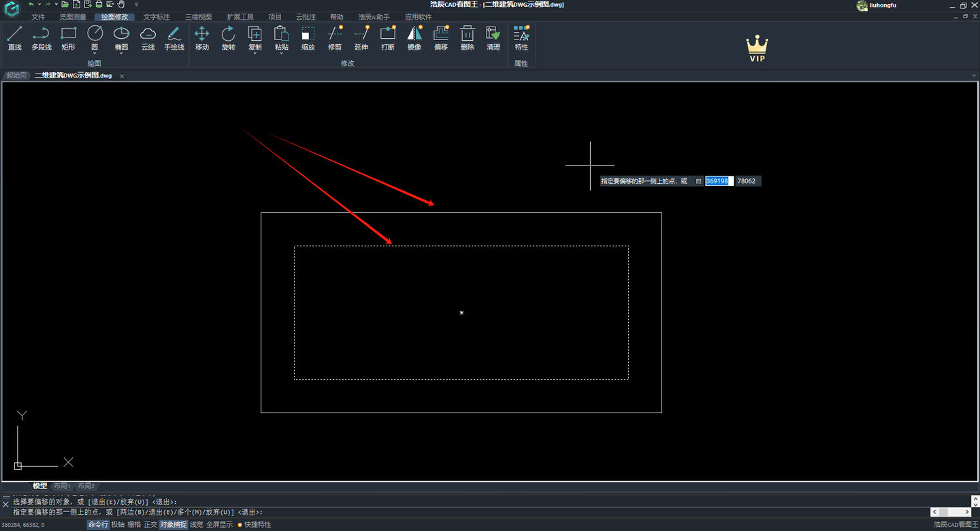This screenshot has width=980, height=531.
Task: Expand the 椭圆 ellipse tool dropdown arrow
Action: pyautogui.click(x=121, y=53)
